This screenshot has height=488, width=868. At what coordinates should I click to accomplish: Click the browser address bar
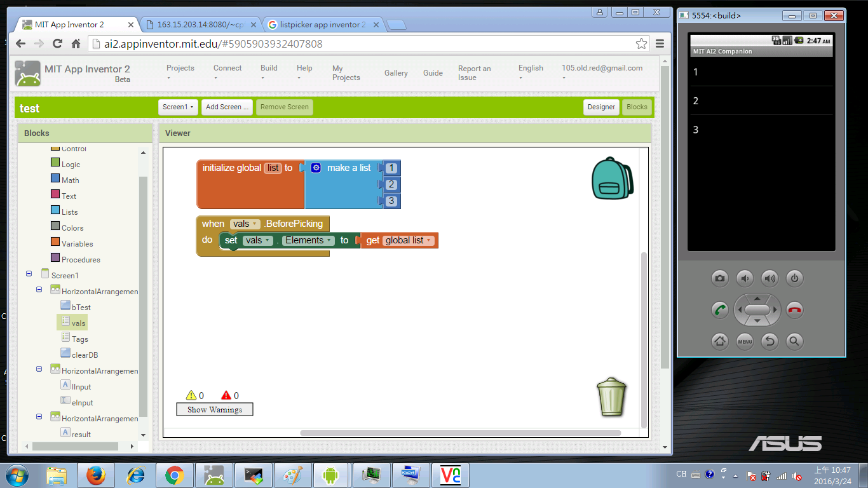coord(362,44)
